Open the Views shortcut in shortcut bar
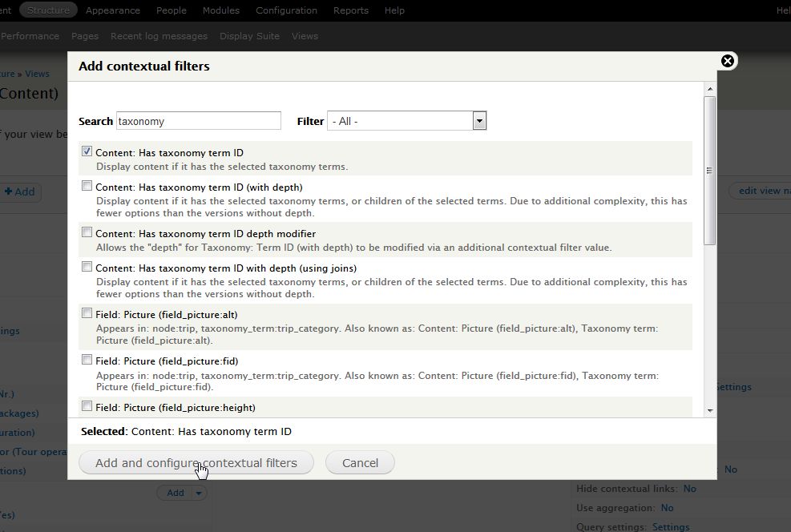The image size is (791, 532). click(305, 36)
